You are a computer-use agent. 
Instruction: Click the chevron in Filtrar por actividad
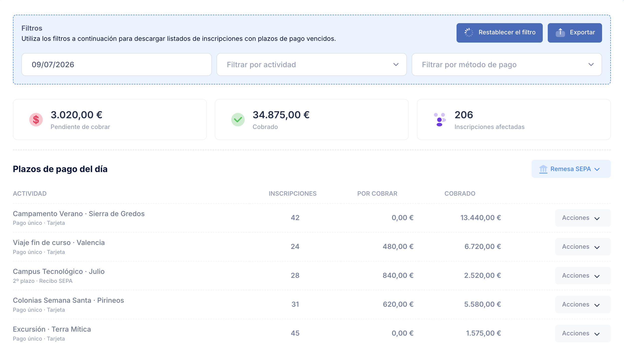click(396, 65)
